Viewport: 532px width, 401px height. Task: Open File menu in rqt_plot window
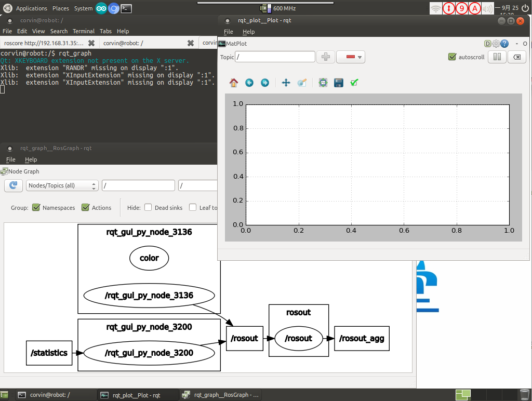click(229, 32)
